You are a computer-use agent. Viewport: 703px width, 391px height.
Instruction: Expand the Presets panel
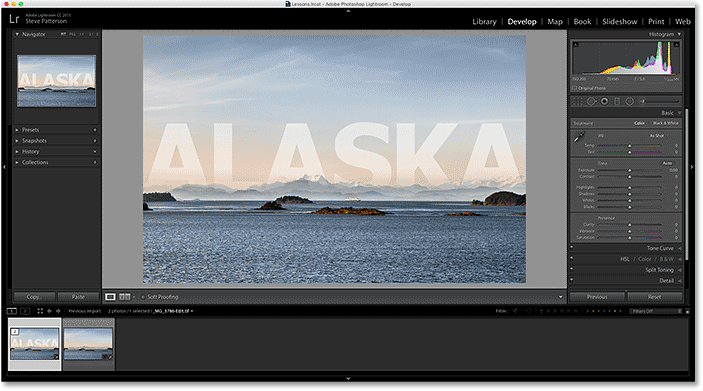[x=17, y=130]
